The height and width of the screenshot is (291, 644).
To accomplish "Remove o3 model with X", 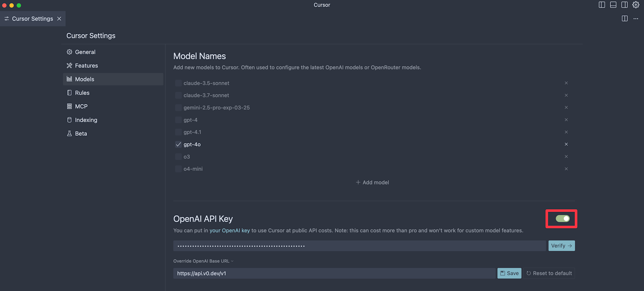I will 566,157.
